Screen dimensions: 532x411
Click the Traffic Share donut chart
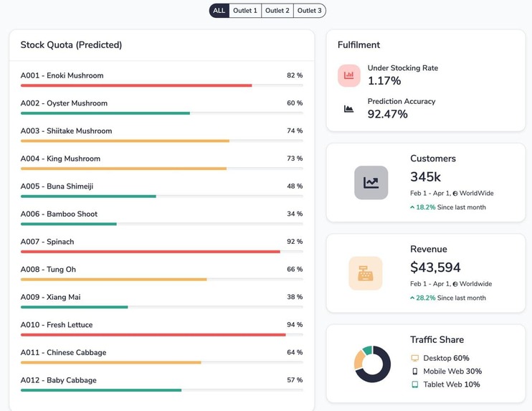point(372,364)
